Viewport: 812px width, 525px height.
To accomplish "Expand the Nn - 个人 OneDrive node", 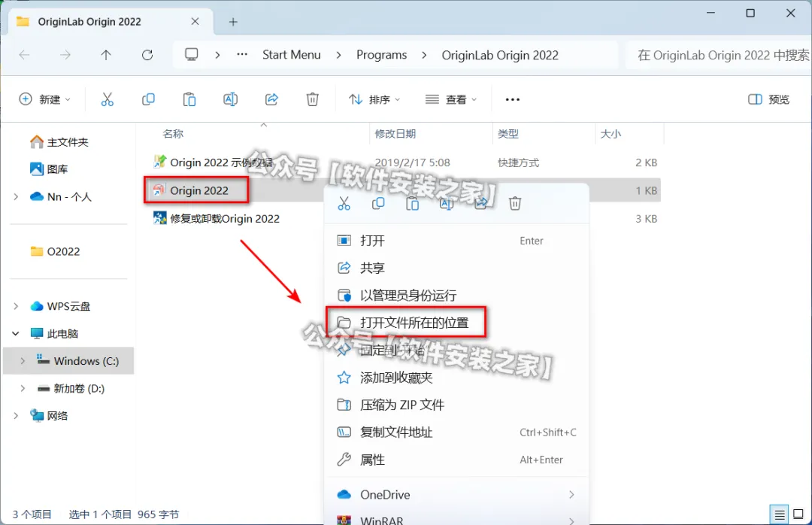I will (x=16, y=196).
